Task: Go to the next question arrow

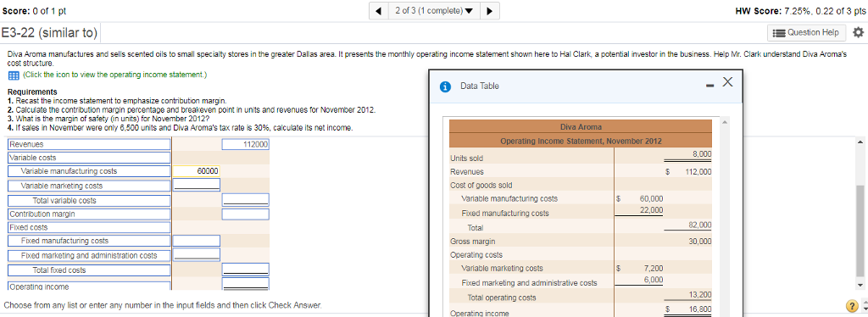Action: [x=489, y=11]
